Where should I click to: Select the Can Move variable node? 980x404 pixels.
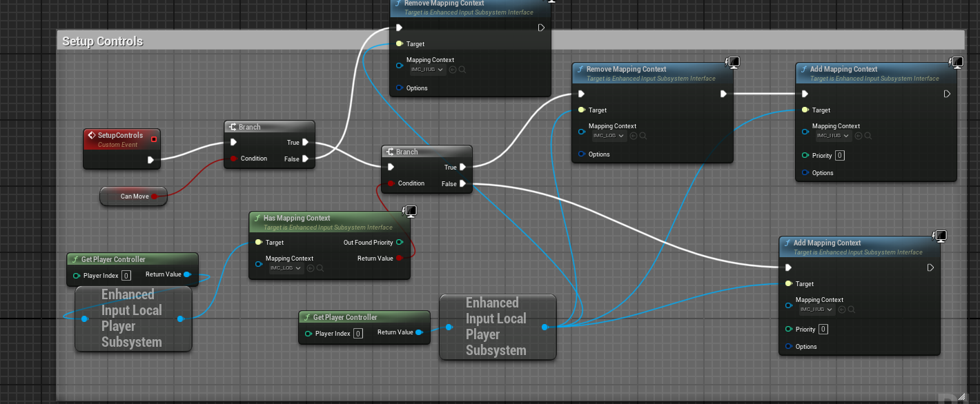click(134, 196)
